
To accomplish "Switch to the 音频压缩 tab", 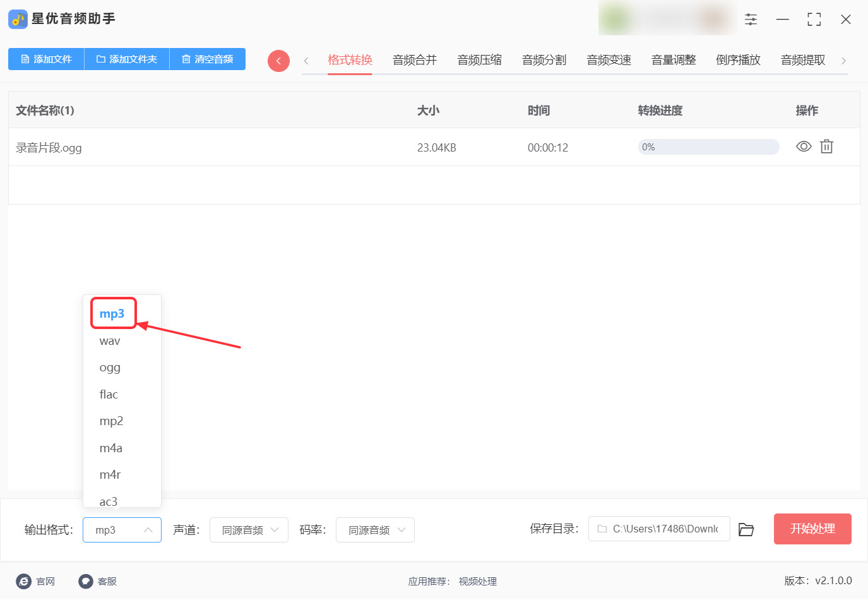I will (479, 60).
